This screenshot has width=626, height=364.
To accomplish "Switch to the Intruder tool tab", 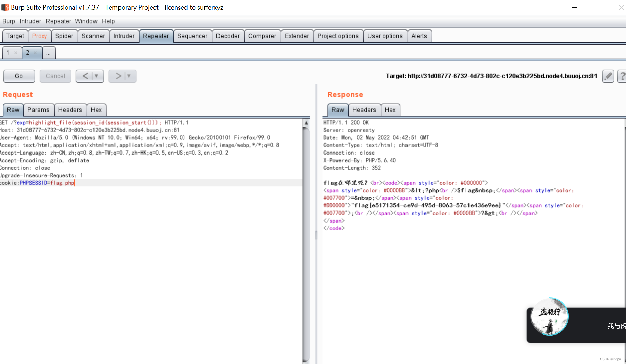I will tap(124, 36).
